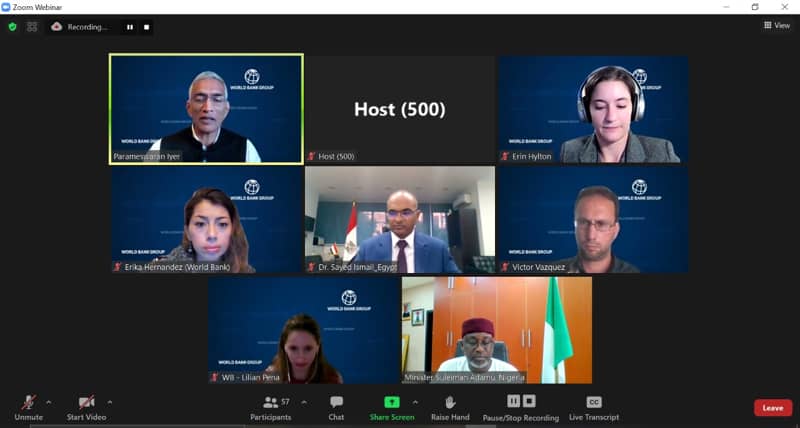Open the gallery grid icon beside shield
800x428 pixels.
point(32,27)
